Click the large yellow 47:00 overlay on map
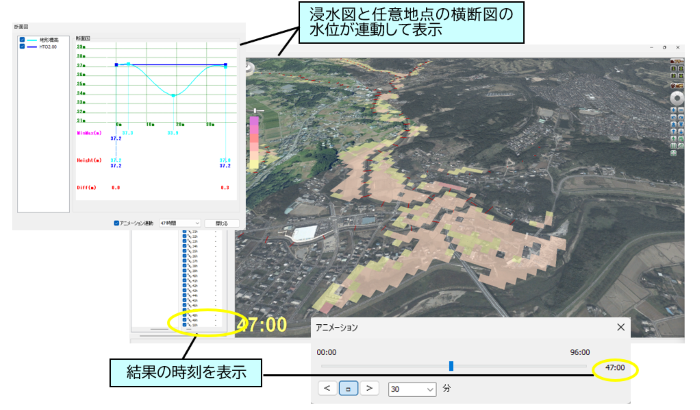 pos(262,325)
